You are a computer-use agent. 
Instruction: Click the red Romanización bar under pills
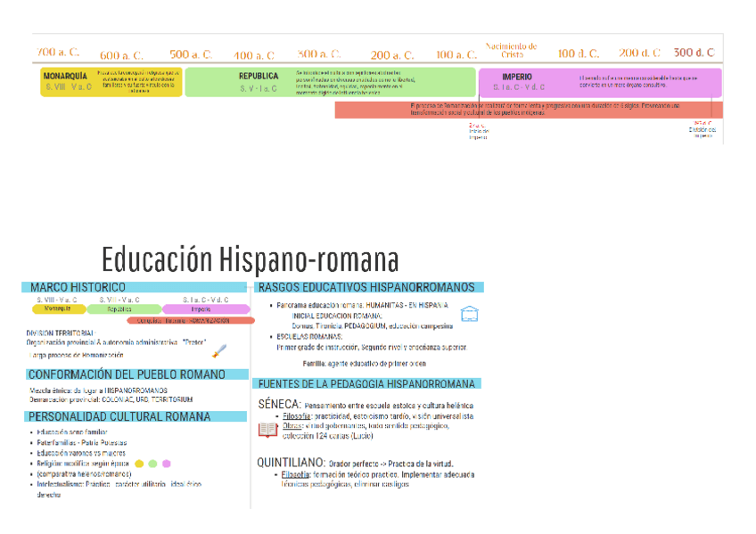pyautogui.click(x=185, y=320)
